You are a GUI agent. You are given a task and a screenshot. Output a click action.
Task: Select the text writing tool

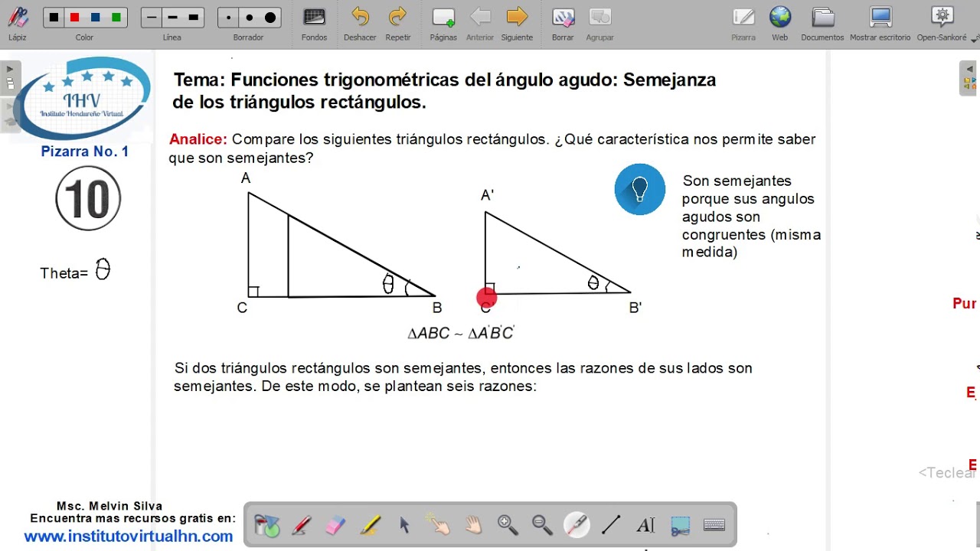645,525
